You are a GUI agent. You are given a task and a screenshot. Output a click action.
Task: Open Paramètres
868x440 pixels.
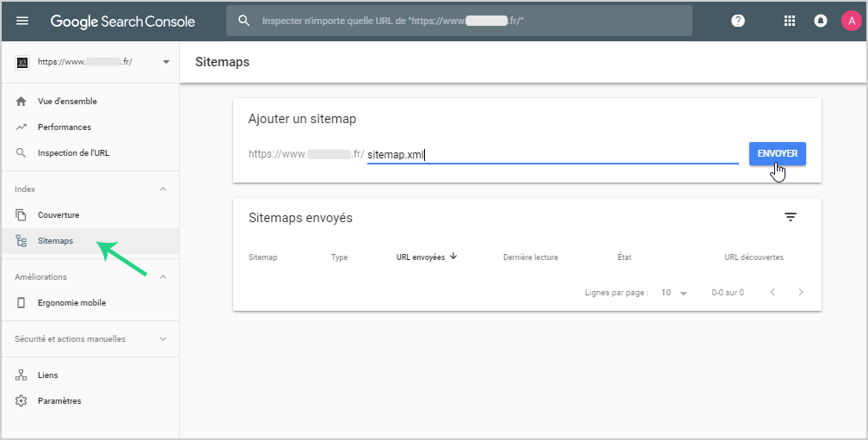click(59, 400)
